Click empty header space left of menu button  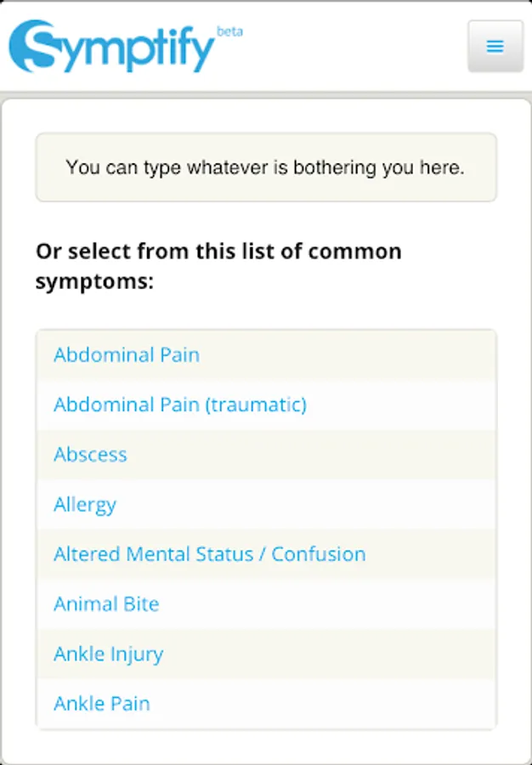tap(357, 47)
